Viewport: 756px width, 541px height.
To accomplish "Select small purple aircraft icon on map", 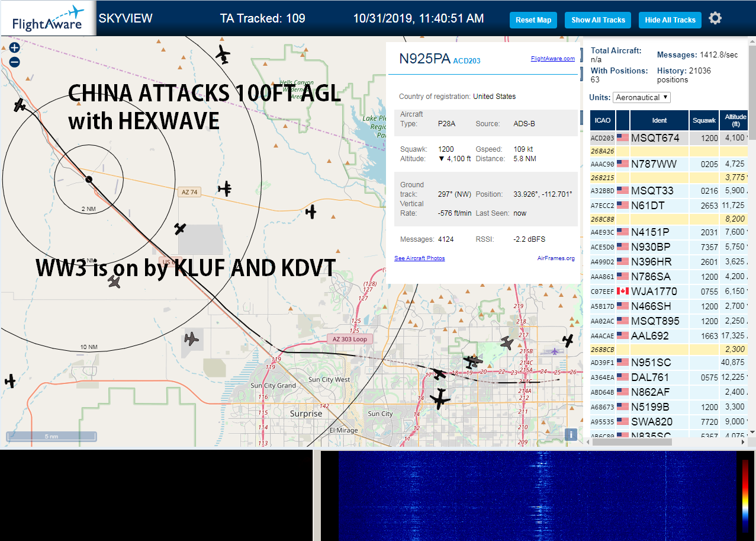I will 554,351.
